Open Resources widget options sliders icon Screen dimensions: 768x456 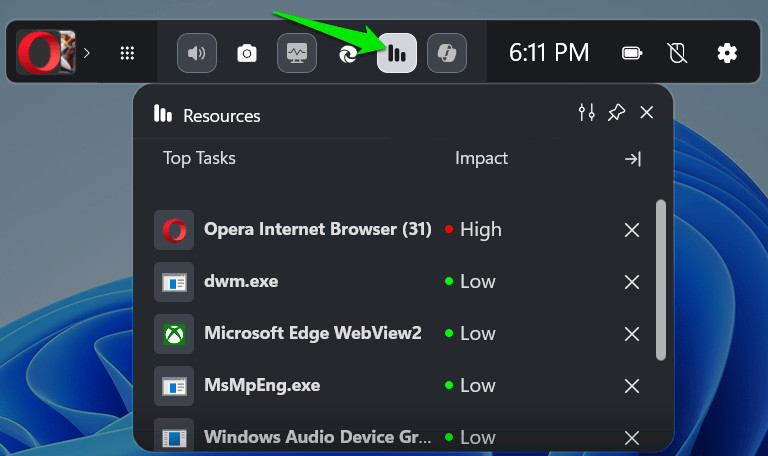pos(586,113)
